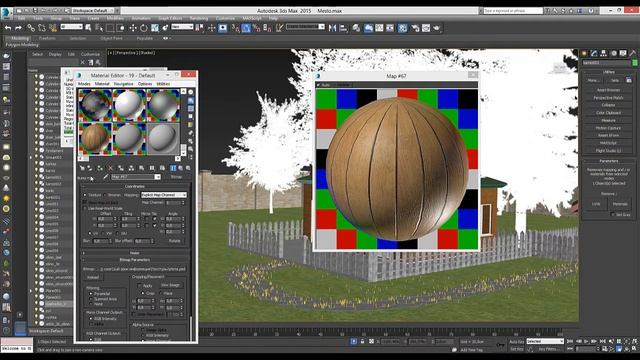Click Reset Map/Mtl X icon in Material Editor
Image resolution: width=640 pixels, height=360 pixels.
pyautogui.click(x=111, y=168)
